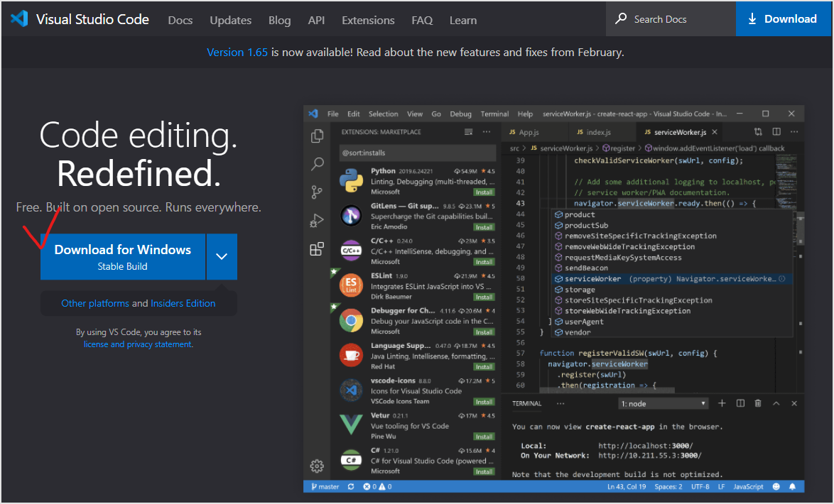
Task: Open Extensions icon in the activity bar
Action: [317, 249]
